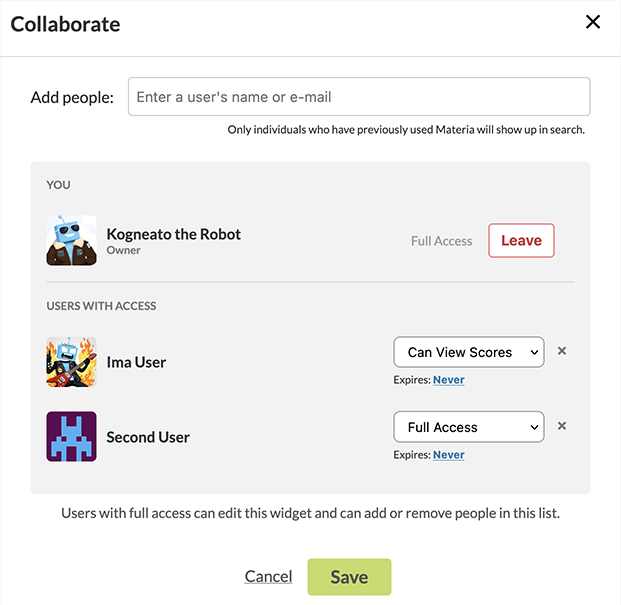621x605 pixels.
Task: Open Ima User's access level dropdown
Action: 469,352
